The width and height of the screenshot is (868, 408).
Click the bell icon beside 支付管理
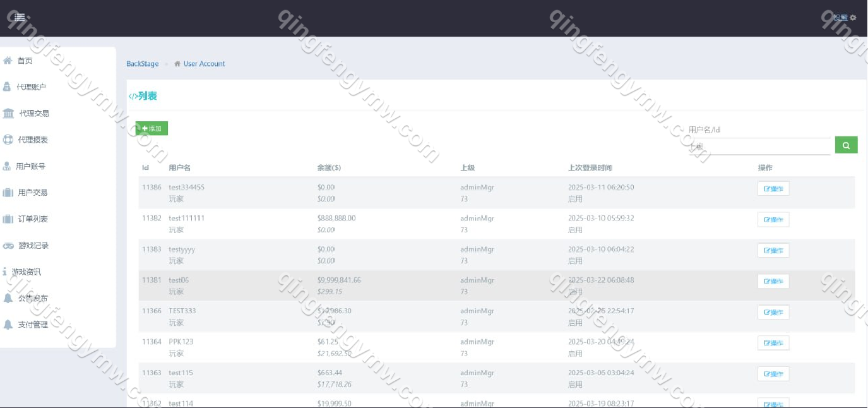point(8,325)
